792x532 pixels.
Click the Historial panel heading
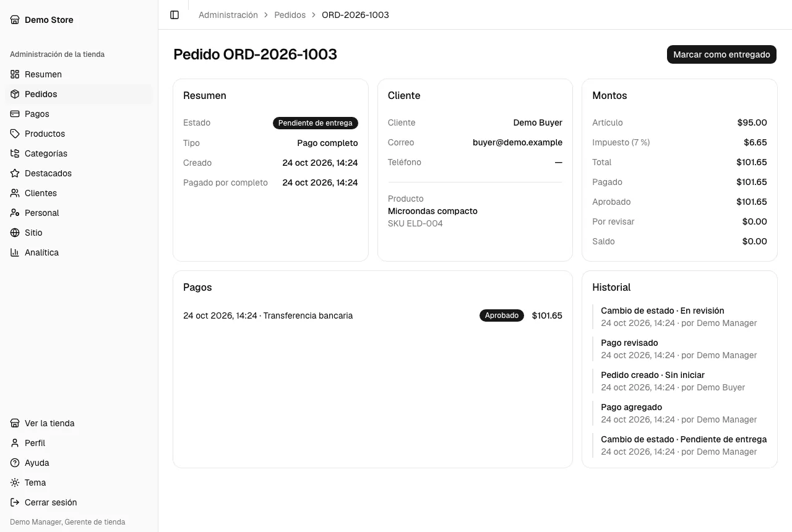[611, 287]
